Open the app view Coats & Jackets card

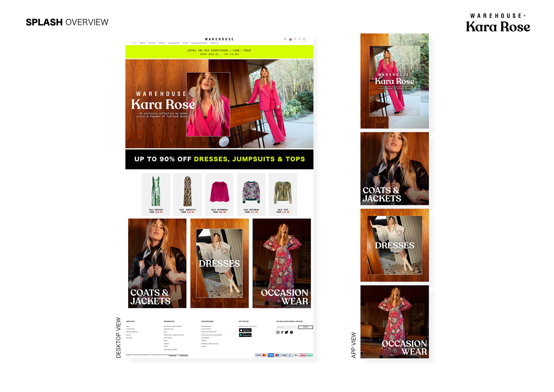[394, 169]
